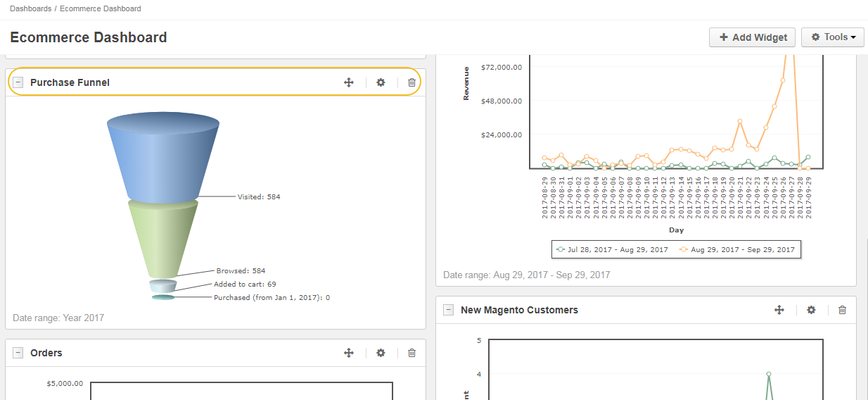Click 'Date range: Year 2017' text
The image size is (868, 400).
coord(58,318)
